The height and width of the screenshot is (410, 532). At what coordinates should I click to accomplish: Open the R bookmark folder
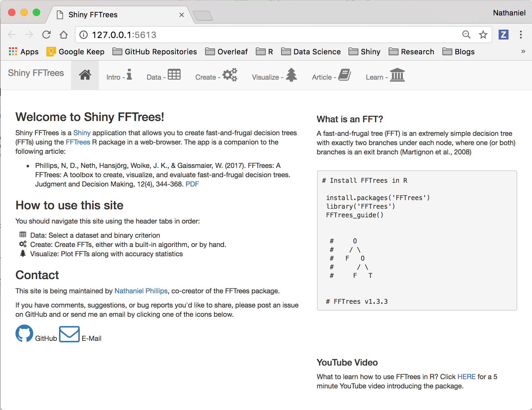[264, 52]
